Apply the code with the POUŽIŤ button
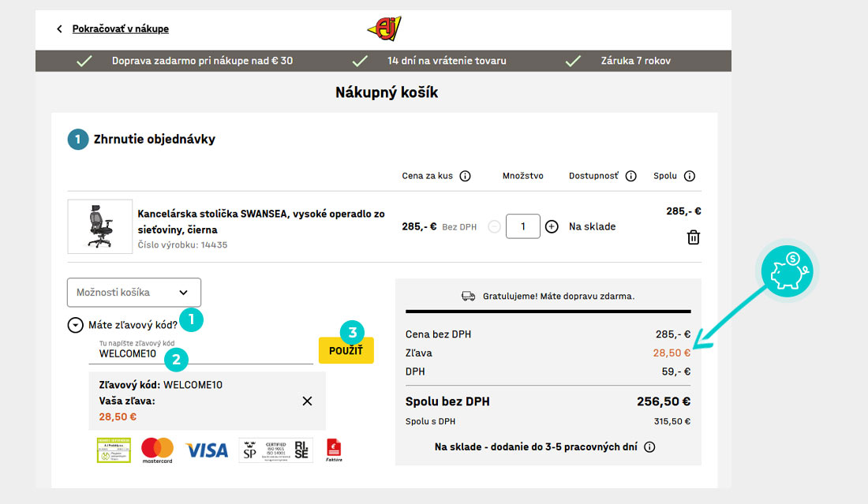This screenshot has width=868, height=504. point(346,350)
